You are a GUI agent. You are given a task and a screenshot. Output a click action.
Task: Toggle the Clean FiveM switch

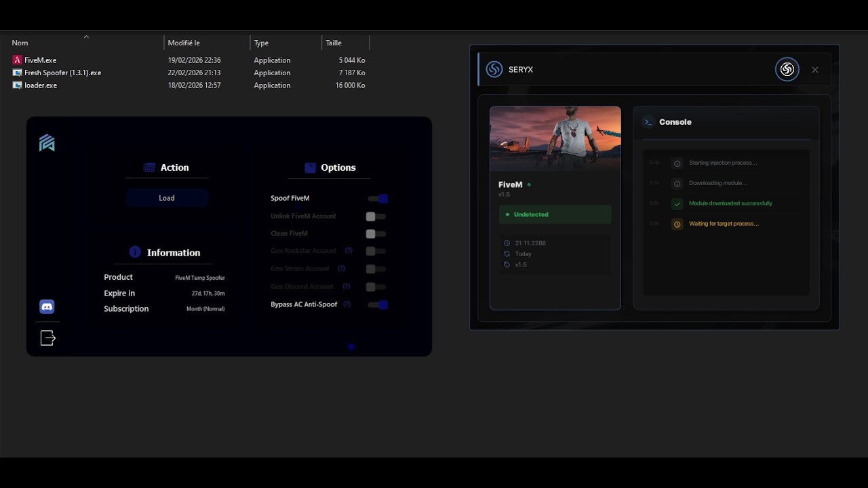(376, 234)
